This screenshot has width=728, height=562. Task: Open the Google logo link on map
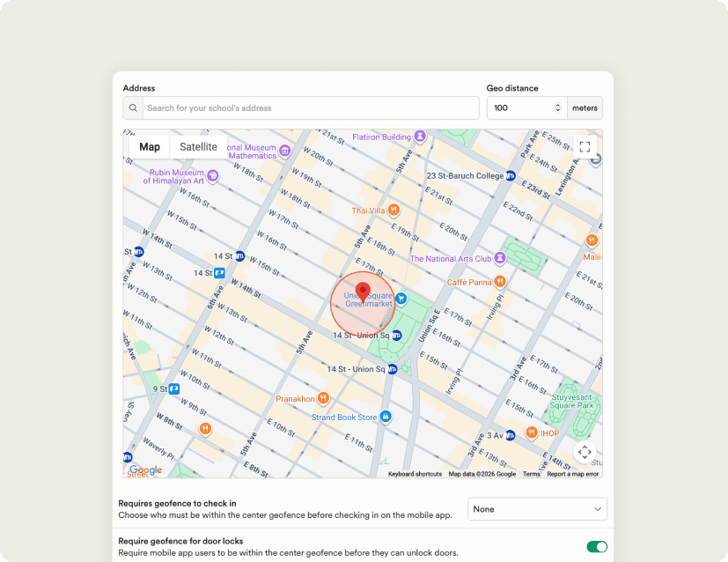point(146,470)
